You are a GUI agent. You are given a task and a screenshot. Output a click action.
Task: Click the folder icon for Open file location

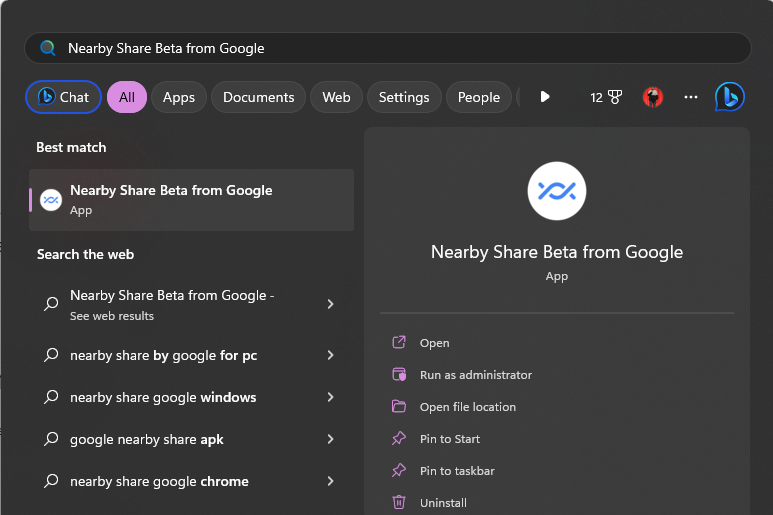(x=399, y=407)
